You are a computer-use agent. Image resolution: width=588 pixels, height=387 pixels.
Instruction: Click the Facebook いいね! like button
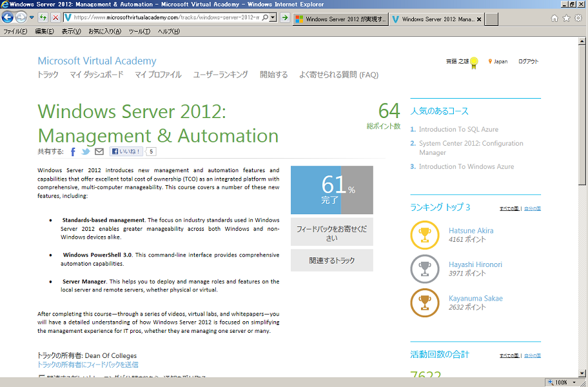(126, 152)
